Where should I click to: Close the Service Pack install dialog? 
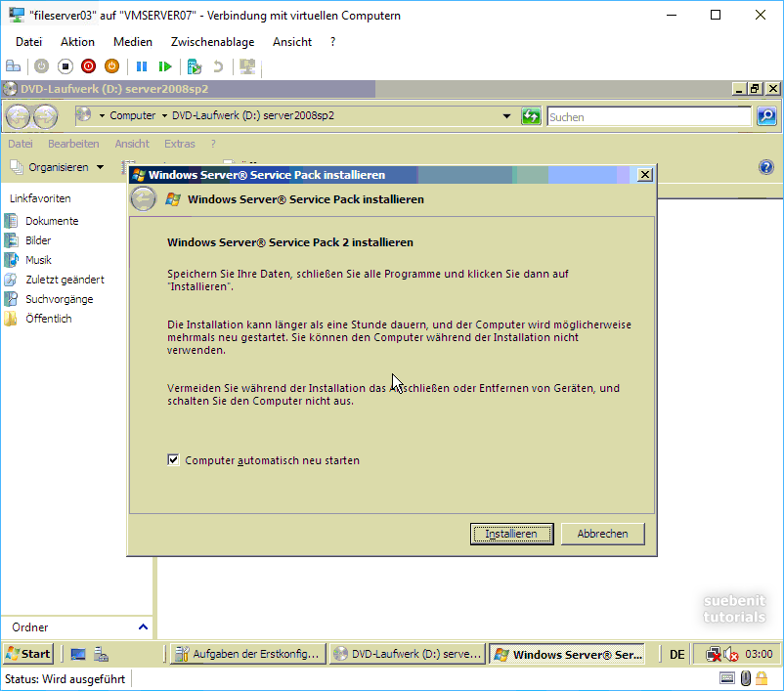(x=645, y=175)
